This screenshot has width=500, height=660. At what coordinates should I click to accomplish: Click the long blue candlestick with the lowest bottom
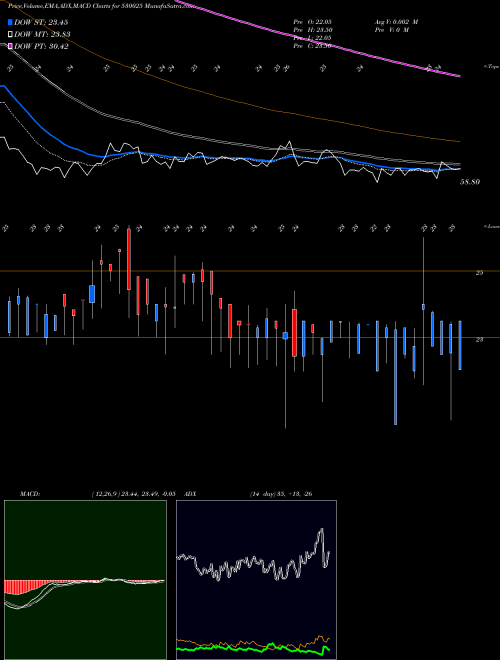coord(396,377)
